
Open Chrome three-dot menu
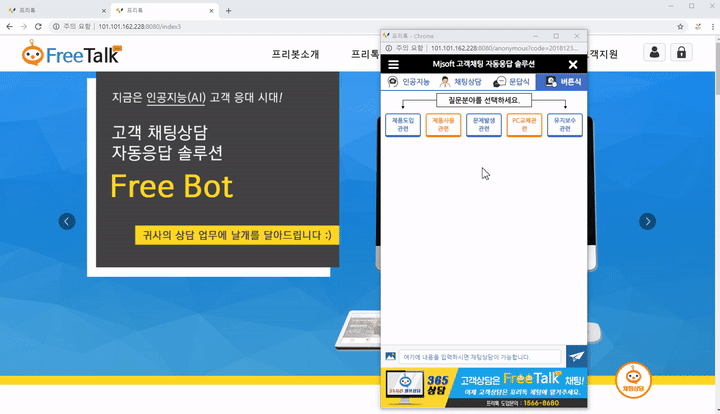pyautogui.click(x=711, y=27)
